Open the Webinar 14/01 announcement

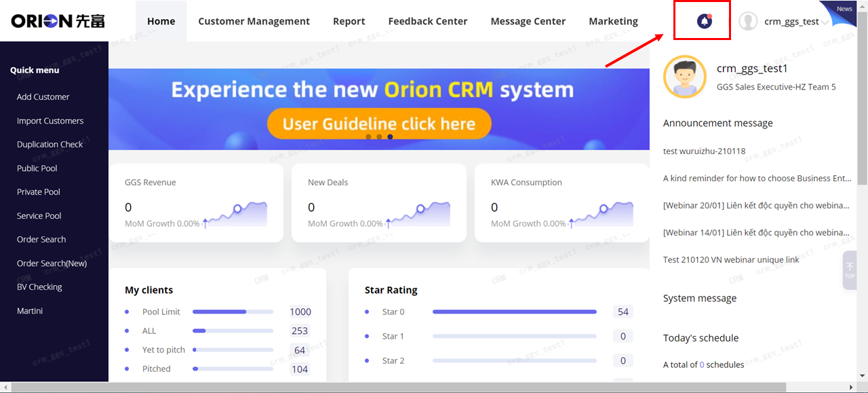point(757,233)
